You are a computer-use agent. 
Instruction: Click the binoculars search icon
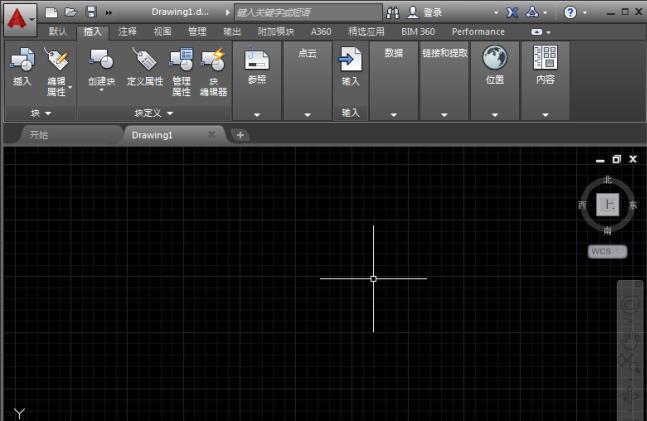393,13
